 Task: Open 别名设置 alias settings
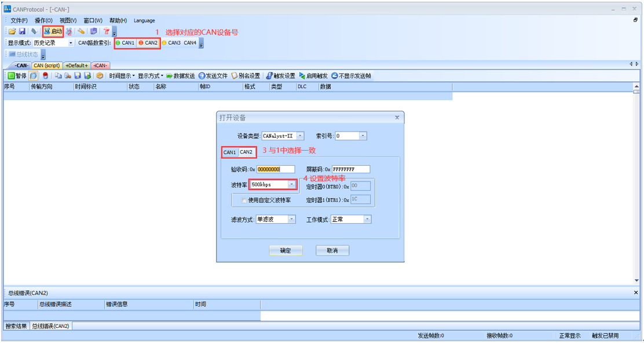[x=246, y=76]
